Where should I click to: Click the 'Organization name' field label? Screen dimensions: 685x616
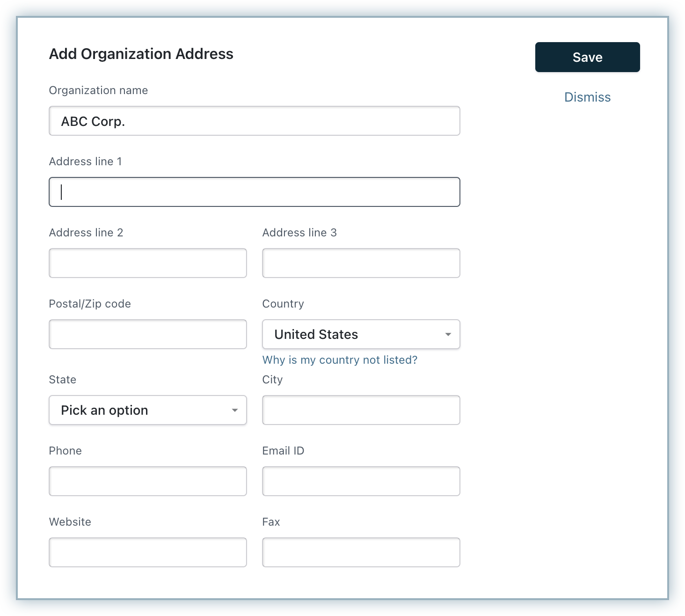click(98, 90)
